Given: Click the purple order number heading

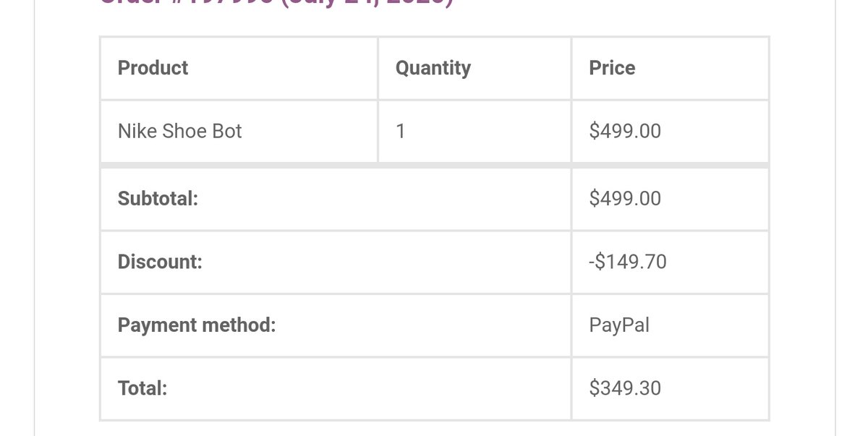Looking at the screenshot, I should pyautogui.click(x=275, y=3).
